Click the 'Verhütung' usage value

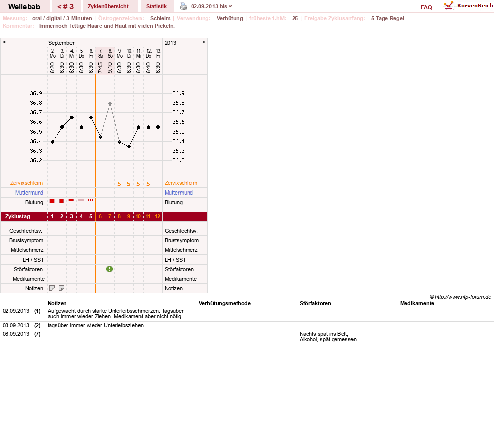(x=230, y=18)
